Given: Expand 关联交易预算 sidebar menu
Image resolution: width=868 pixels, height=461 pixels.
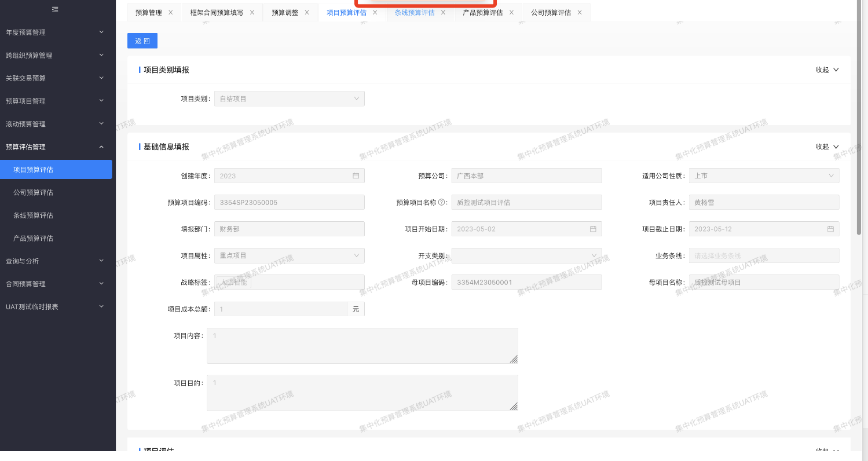Looking at the screenshot, I should [x=56, y=78].
